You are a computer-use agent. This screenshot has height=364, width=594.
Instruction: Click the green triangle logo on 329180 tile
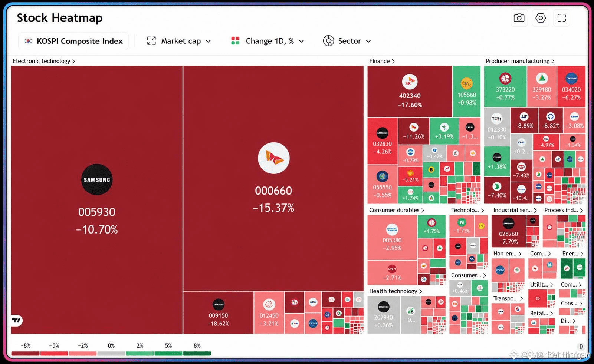coord(542,79)
